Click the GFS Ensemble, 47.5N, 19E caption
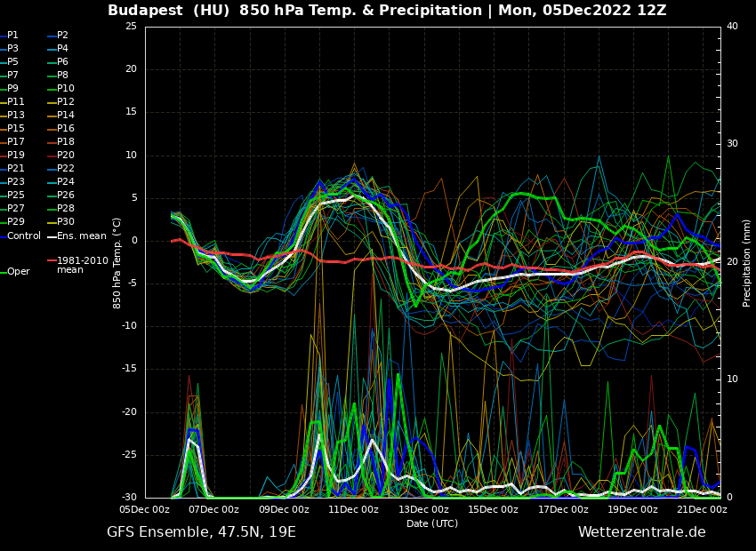Image resolution: width=756 pixels, height=551 pixels. pyautogui.click(x=201, y=532)
